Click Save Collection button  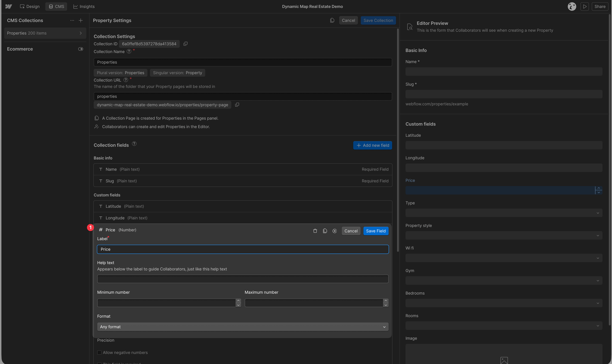point(378,20)
